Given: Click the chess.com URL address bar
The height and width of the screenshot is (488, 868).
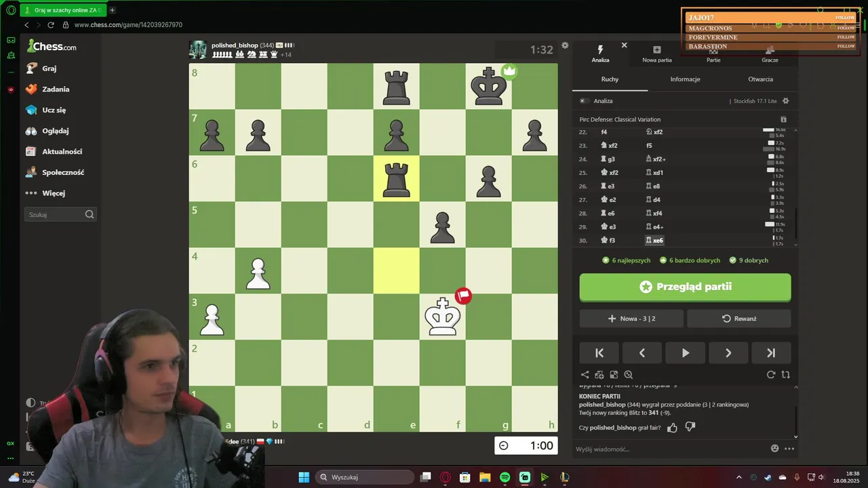Looking at the screenshot, I should coord(128,25).
